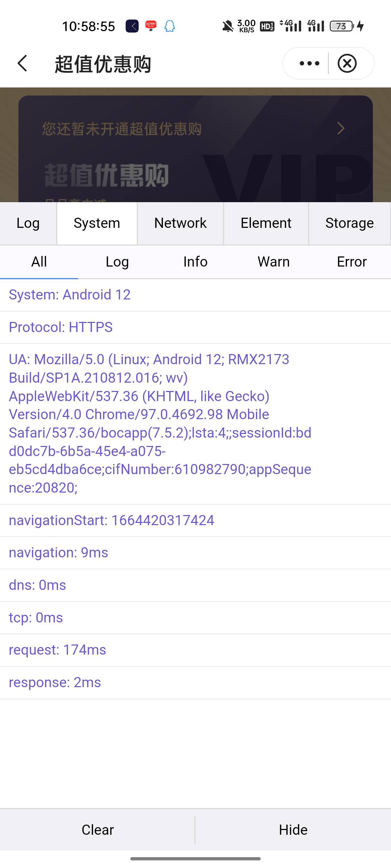Viewport: 391px width, 868px height.
Task: Hide the vConsole panel
Action: pyautogui.click(x=293, y=830)
